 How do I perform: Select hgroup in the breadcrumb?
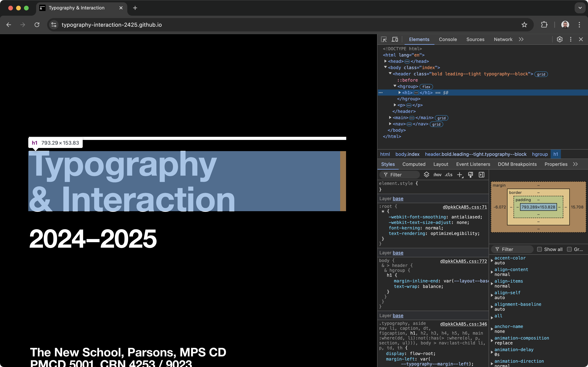click(x=540, y=154)
